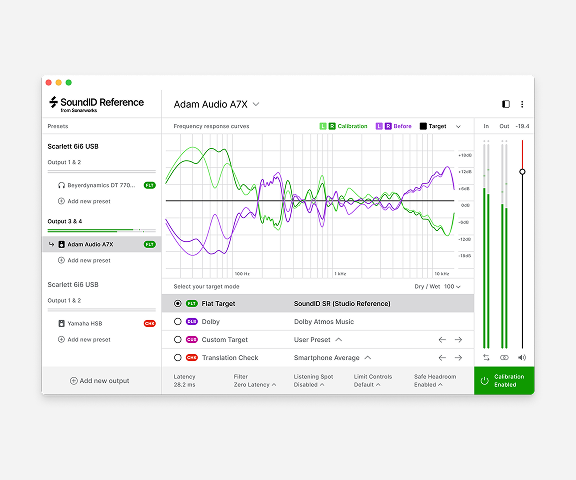Screen dimensions: 576x480
Task: Open the Listening Spot Disabled menu
Action: click(x=313, y=381)
